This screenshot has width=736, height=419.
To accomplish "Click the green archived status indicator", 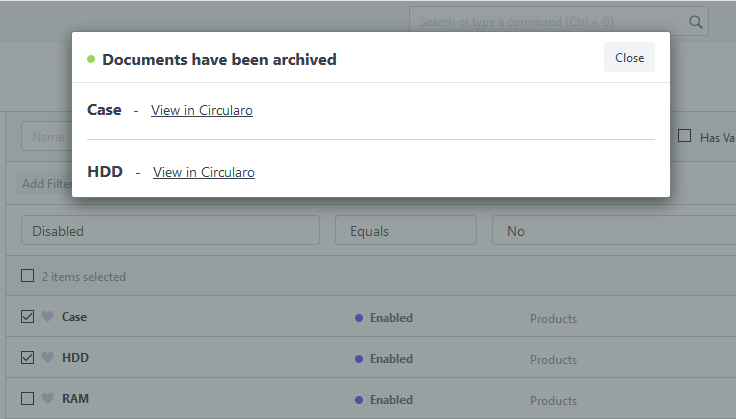I will pyautogui.click(x=91, y=59).
